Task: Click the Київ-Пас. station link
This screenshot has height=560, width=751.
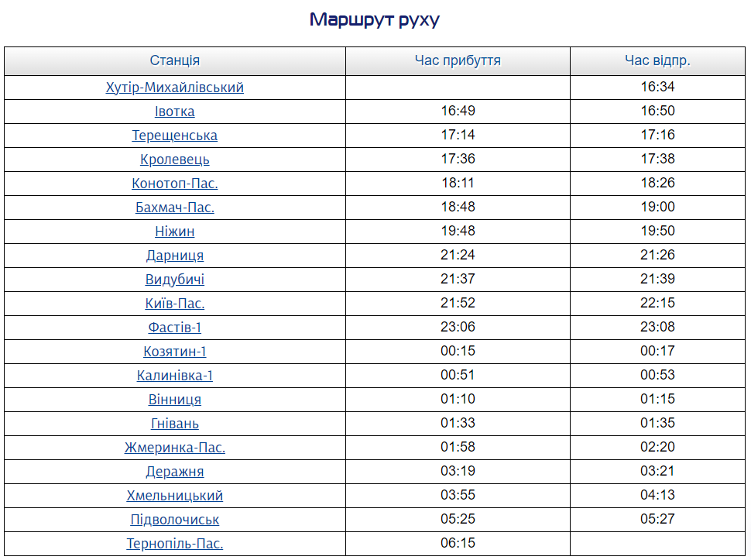Action: (x=174, y=304)
